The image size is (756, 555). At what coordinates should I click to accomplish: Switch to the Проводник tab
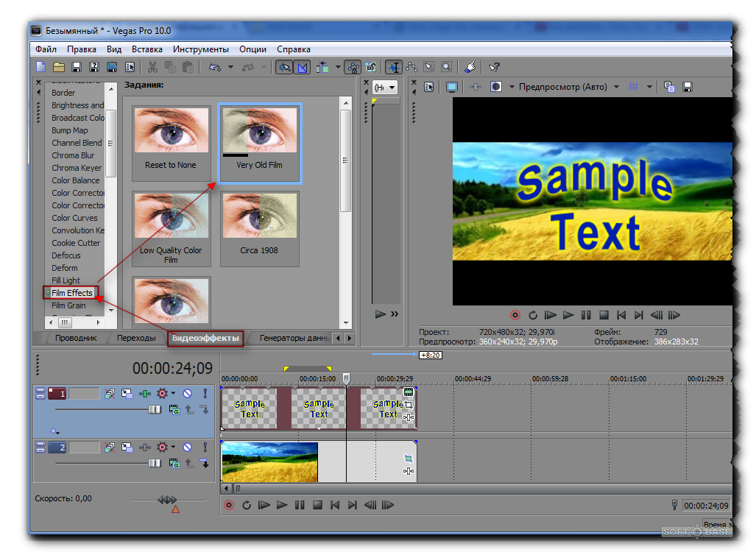(x=76, y=338)
